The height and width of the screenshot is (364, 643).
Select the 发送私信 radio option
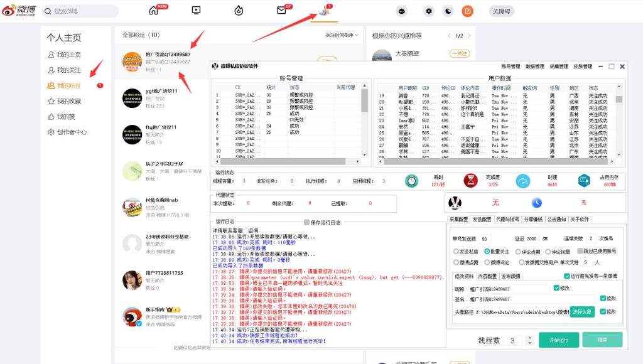tap(457, 251)
